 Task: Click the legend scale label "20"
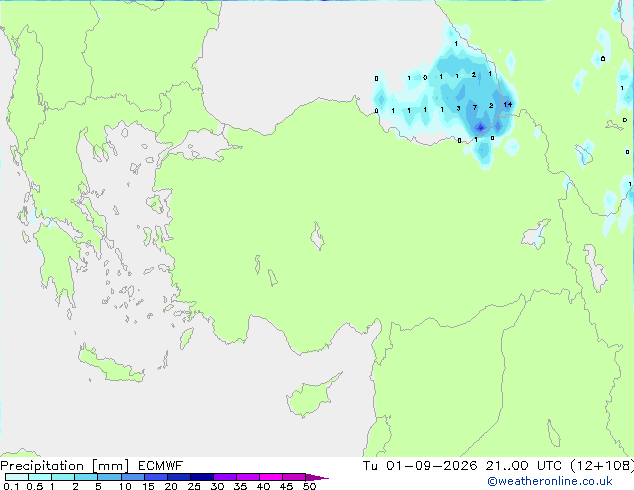171,486
